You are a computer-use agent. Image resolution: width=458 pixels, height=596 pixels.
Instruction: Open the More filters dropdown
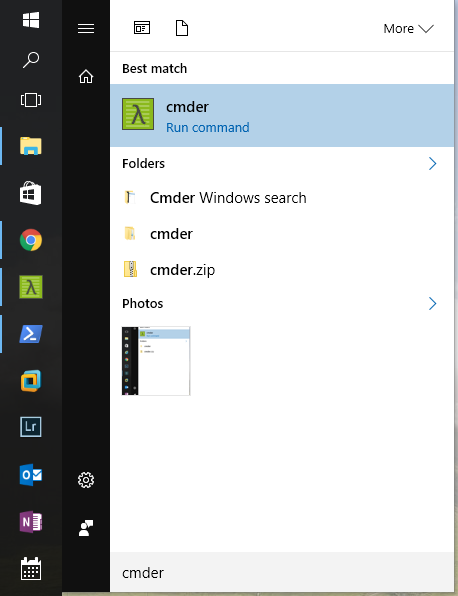coord(408,29)
